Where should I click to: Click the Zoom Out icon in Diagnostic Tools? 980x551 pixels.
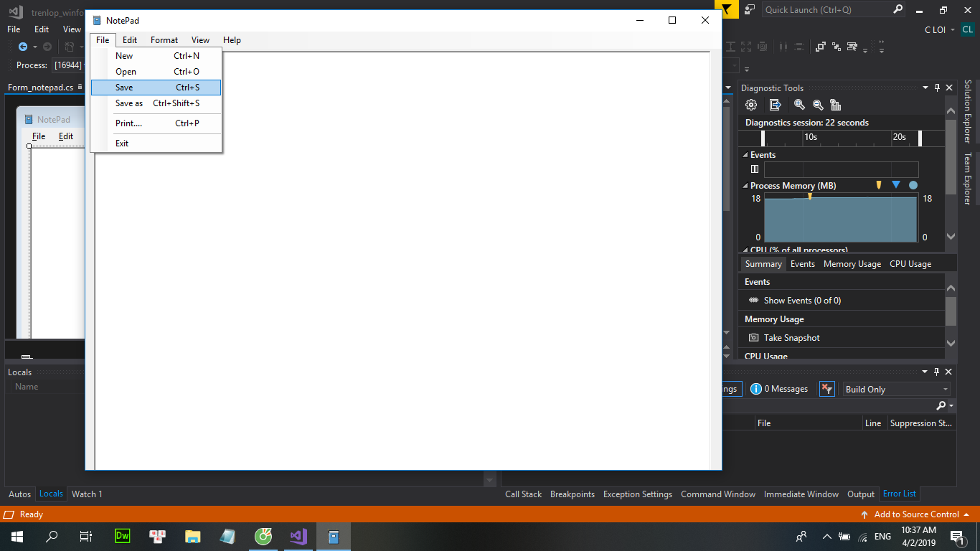pyautogui.click(x=817, y=105)
